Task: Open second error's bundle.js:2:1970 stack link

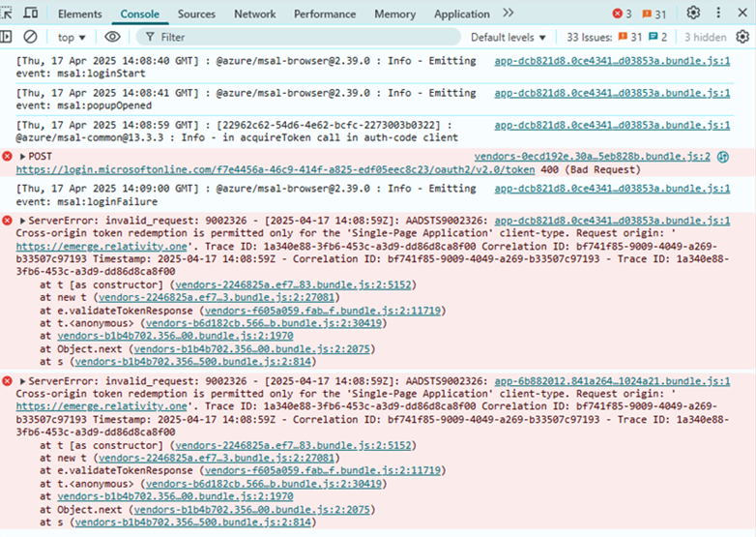Action: (175, 496)
